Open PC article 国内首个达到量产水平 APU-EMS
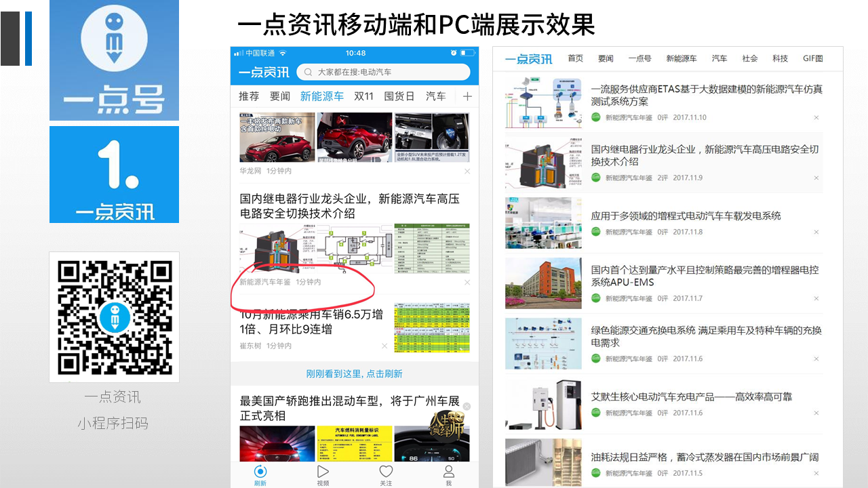The image size is (868, 488). (x=705, y=276)
